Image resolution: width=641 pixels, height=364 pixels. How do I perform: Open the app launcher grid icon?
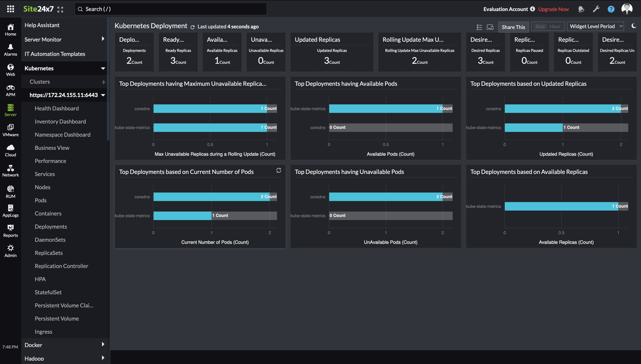pos(10,9)
